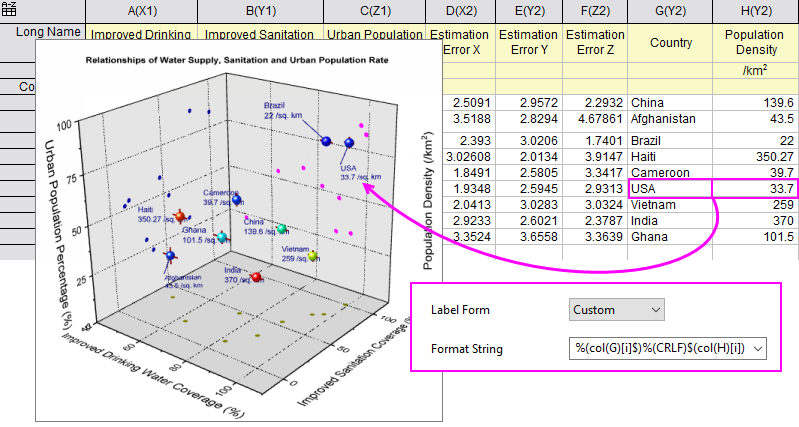Click the A-Z sort icon at worksheet corner
799x427 pixels.
pos(9,9)
